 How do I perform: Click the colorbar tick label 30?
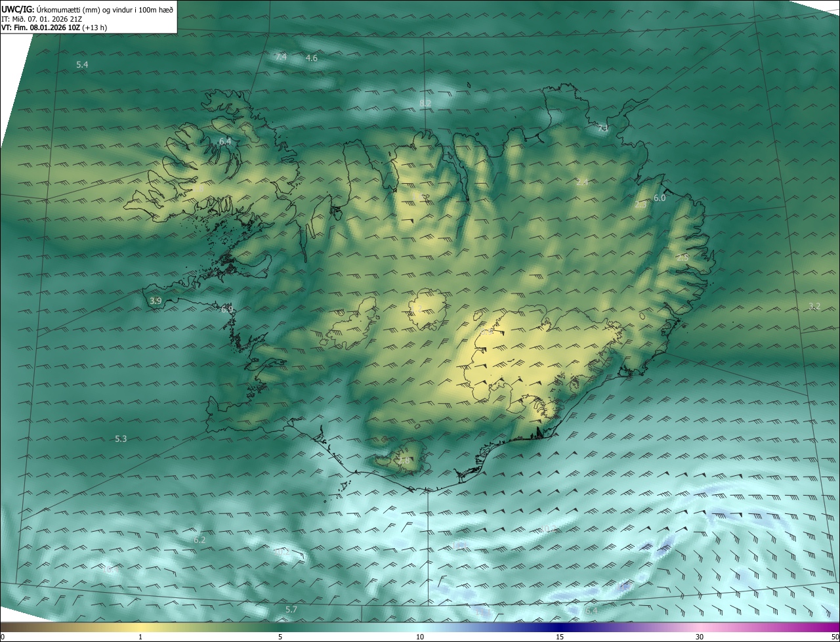(700, 637)
